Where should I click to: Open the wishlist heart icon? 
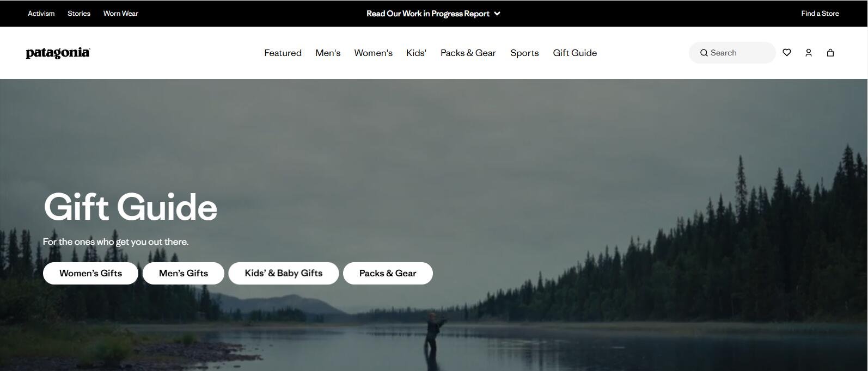tap(786, 53)
